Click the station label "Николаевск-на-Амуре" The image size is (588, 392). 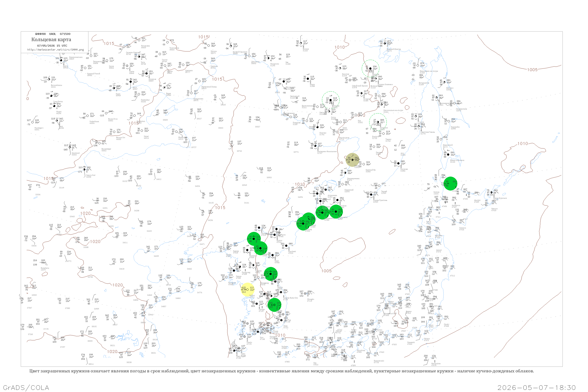[x=429, y=71]
